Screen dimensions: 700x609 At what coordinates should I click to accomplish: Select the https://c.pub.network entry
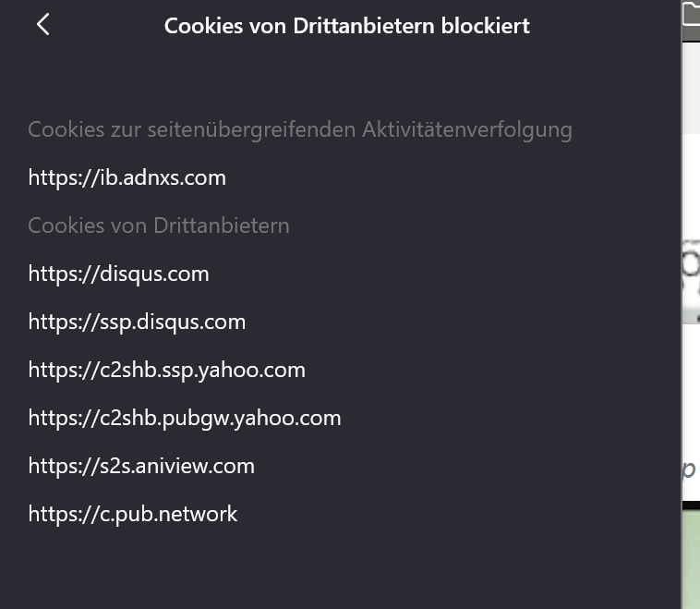point(133,514)
